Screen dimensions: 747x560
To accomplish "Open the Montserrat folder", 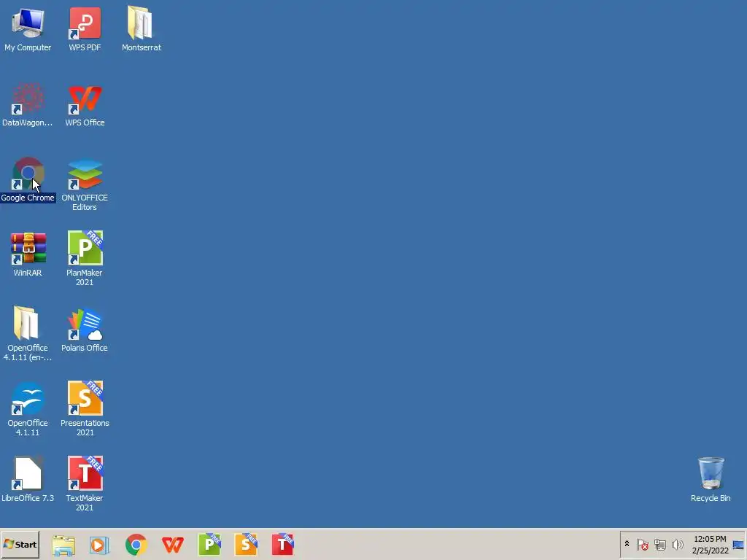I will [141, 28].
